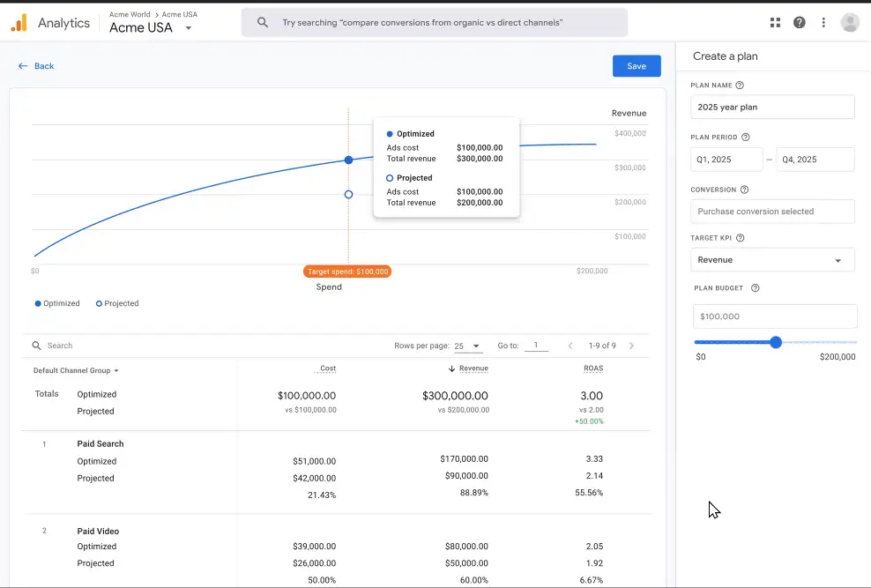Toggle the Projected legend series
871x588 pixels.
coord(117,303)
